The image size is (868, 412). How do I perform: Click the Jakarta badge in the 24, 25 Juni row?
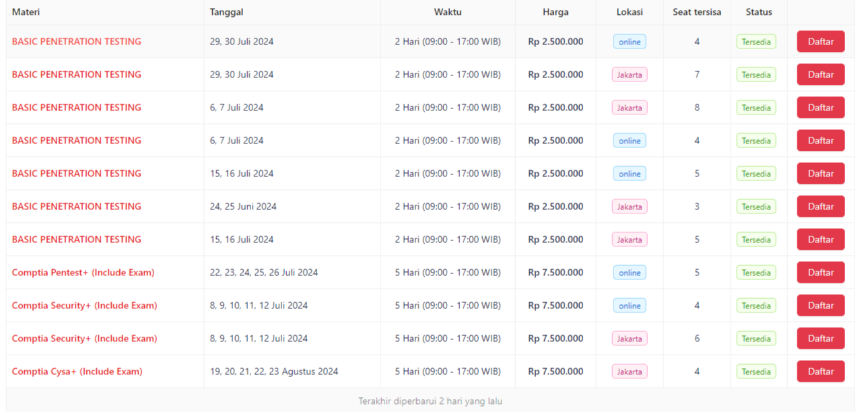click(630, 207)
